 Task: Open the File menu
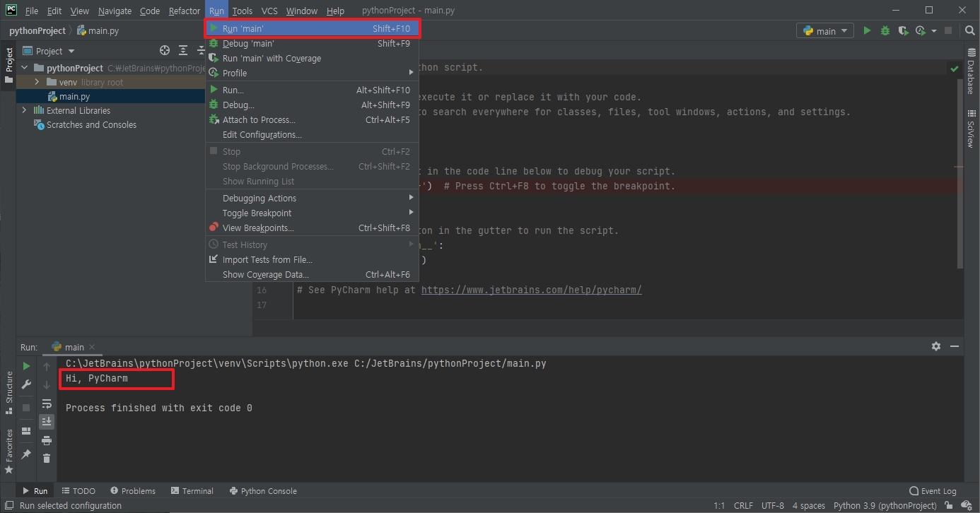pyautogui.click(x=32, y=11)
